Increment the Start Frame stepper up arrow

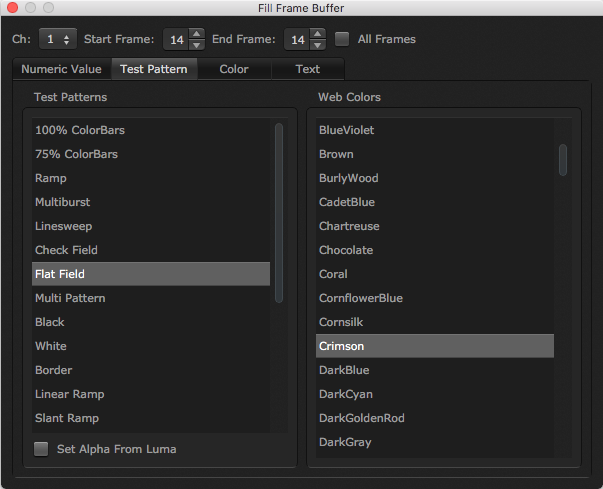197,33
